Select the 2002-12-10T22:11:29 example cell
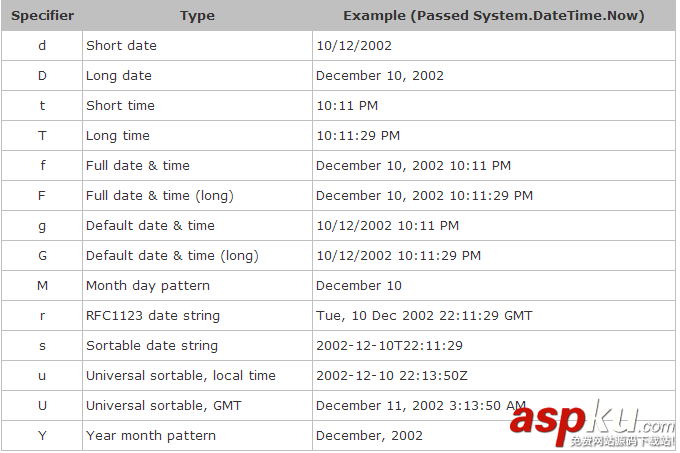Screen dimensions: 680x453 pos(389,346)
